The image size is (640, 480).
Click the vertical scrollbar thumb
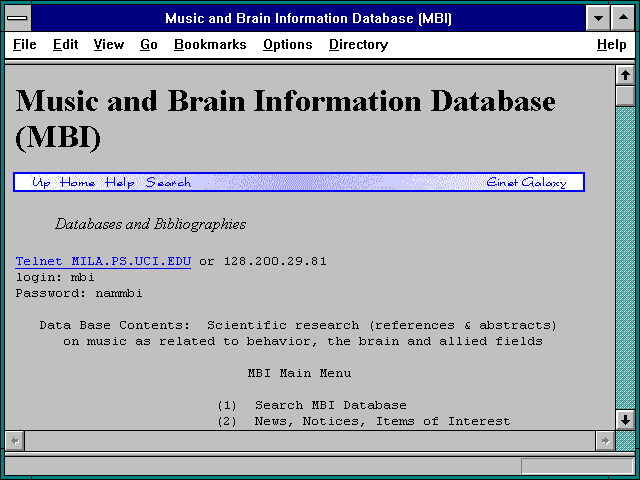coord(625,96)
